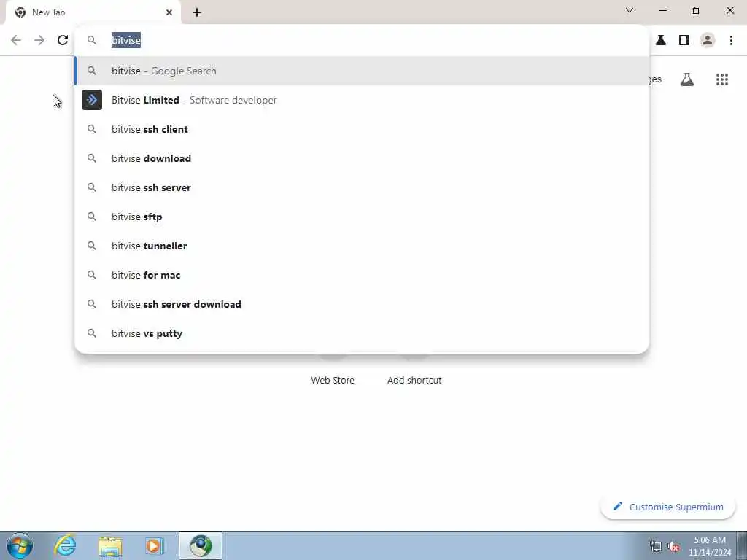Screen dimensions: 747x560
Task: Select 'bitvise sftp' suggestion
Action: click(x=362, y=217)
